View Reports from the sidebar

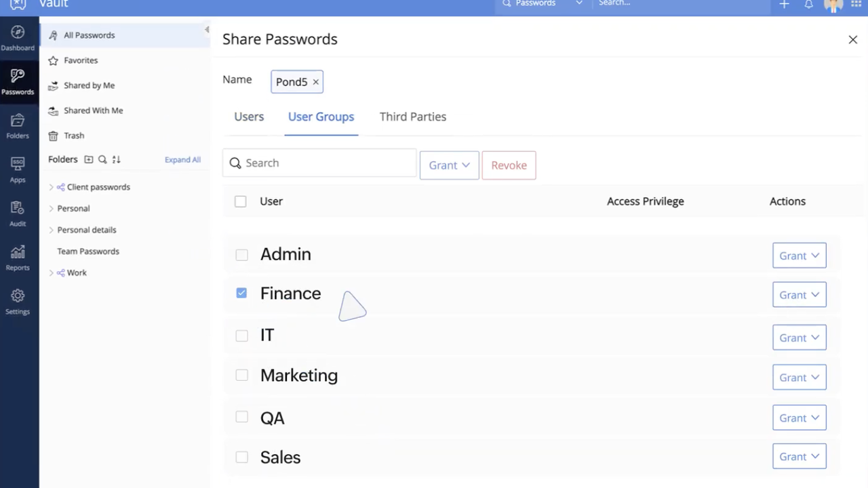17,258
